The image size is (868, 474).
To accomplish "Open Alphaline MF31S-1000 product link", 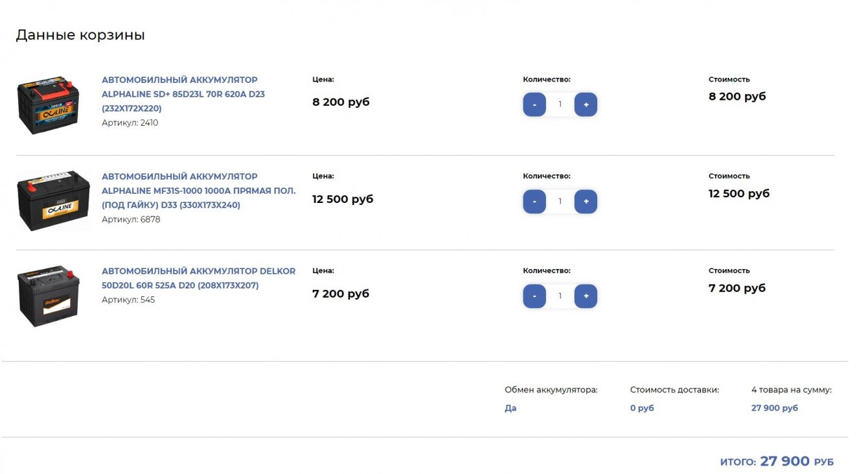I will [198, 191].
